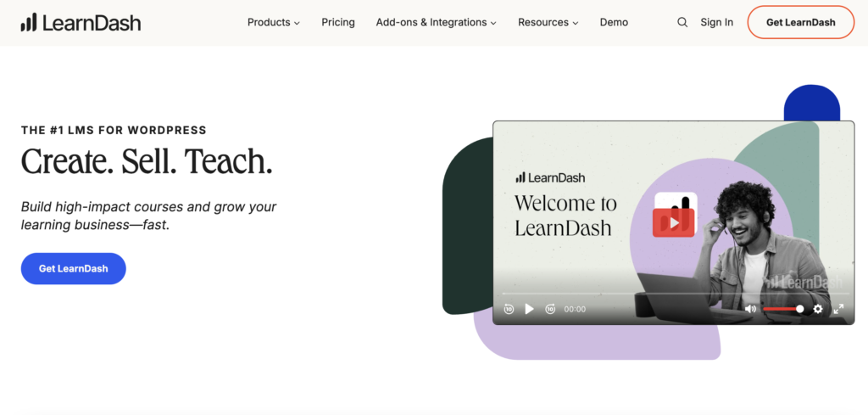Screen dimensions: 868x415
Task: Click the search magnifier icon
Action: pos(682,22)
